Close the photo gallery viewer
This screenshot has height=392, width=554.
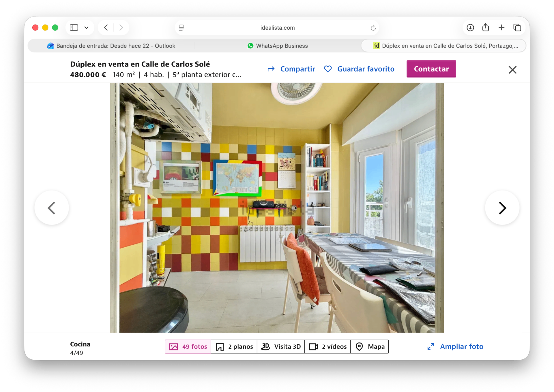(512, 69)
